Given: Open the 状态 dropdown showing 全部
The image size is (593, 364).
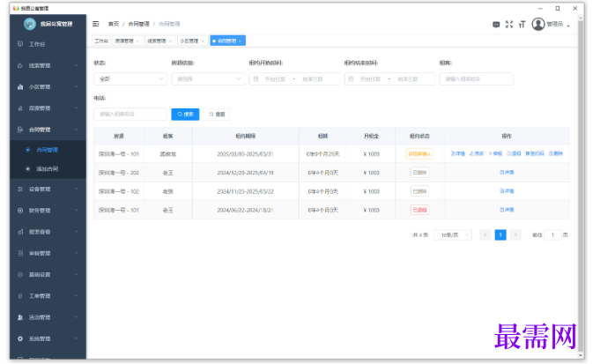Looking at the screenshot, I should [130, 79].
